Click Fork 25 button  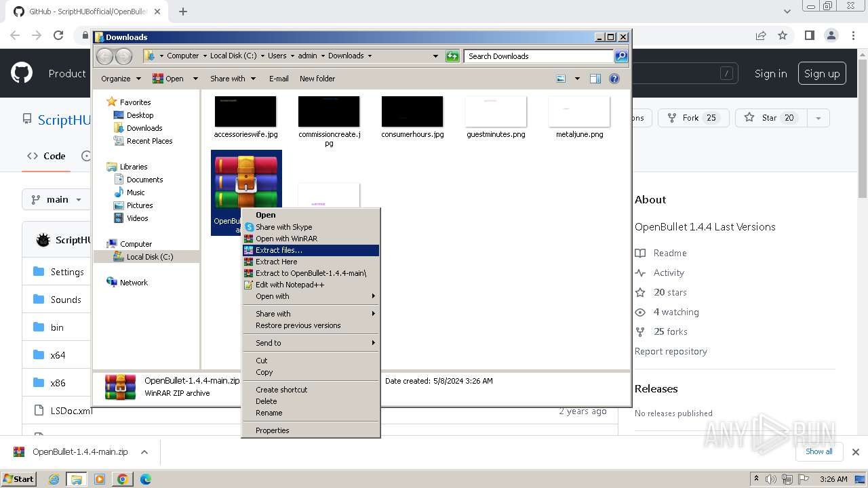point(692,118)
